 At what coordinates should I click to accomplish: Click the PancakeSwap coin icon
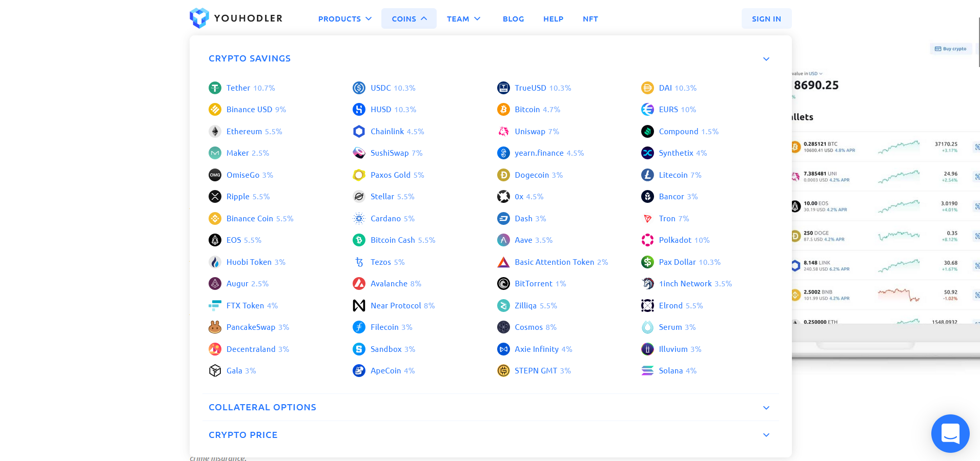tap(215, 327)
